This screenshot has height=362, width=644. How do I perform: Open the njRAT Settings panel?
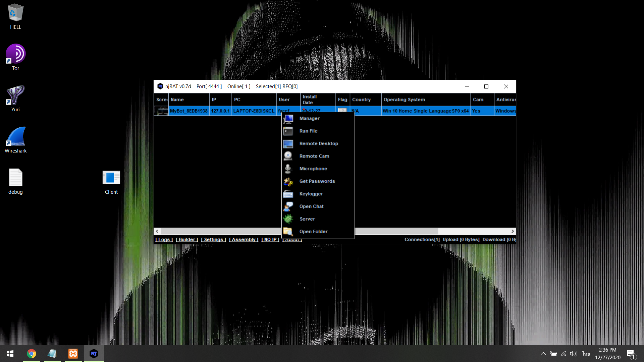tap(213, 239)
